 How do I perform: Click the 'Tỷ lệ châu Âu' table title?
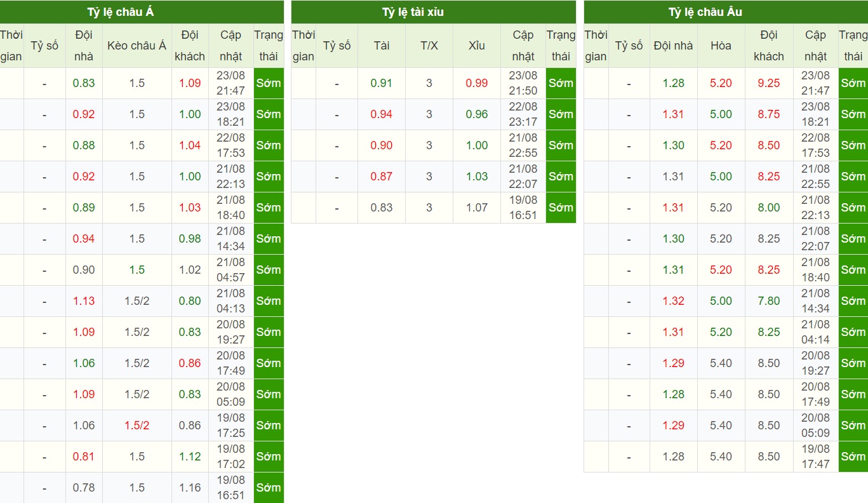tap(705, 12)
